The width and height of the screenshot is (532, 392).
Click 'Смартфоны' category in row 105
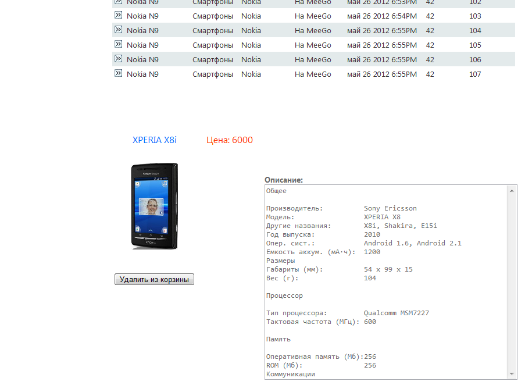tap(213, 45)
